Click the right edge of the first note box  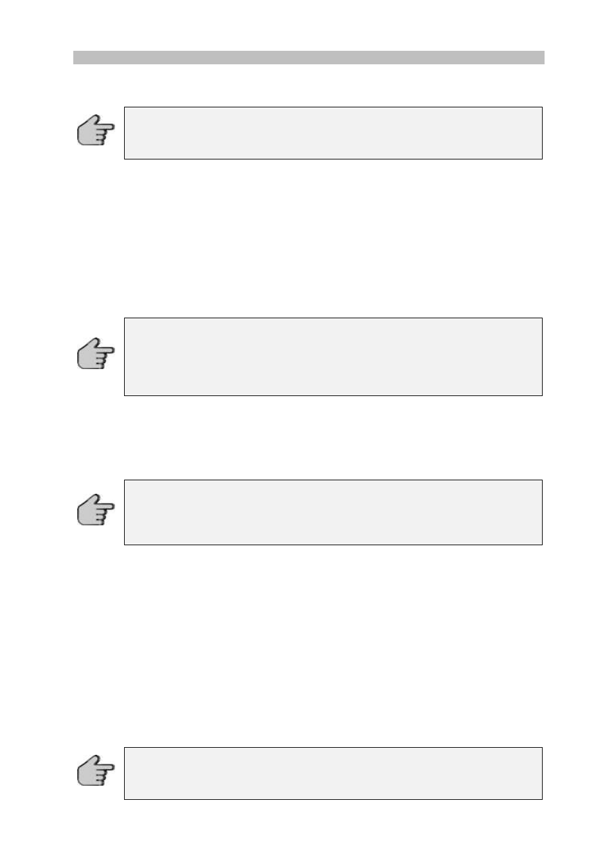(x=542, y=133)
